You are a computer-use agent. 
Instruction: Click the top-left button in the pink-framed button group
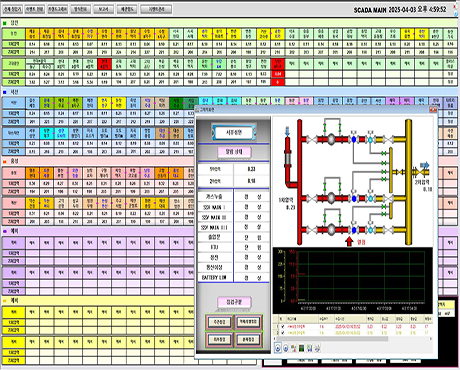tap(219, 322)
